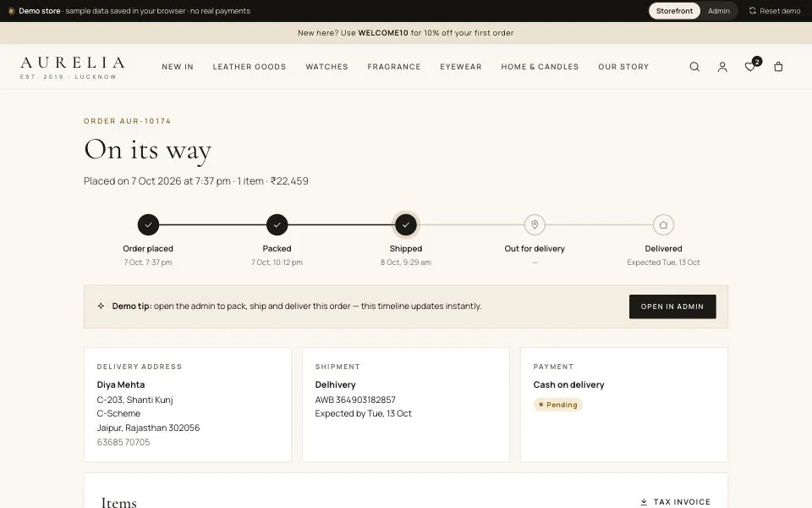This screenshot has height=508, width=812.
Task: Click the Items section heading
Action: pyautogui.click(x=119, y=502)
